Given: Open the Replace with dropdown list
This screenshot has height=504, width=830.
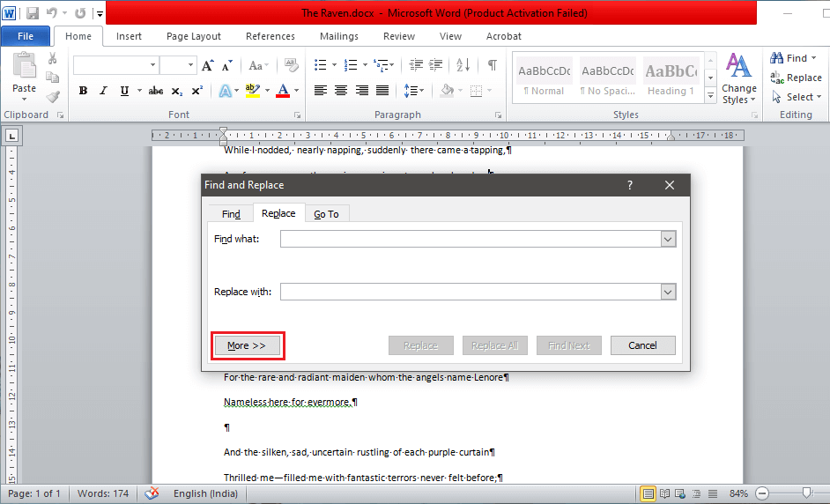Looking at the screenshot, I should pos(668,292).
